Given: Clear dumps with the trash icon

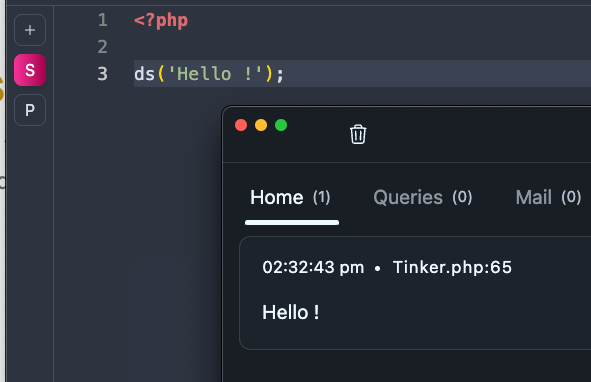Looking at the screenshot, I should coord(358,134).
